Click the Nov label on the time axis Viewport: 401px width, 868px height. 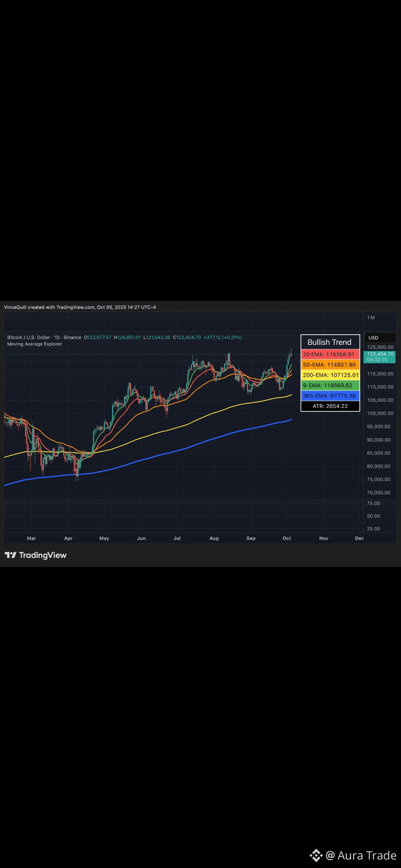pyautogui.click(x=324, y=538)
